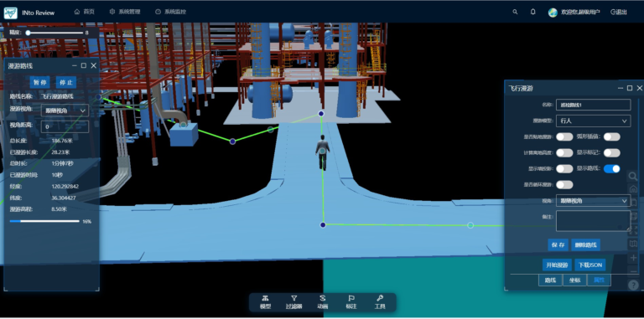Minimize the 飞行漫游 panel
The image size is (644, 319).
coord(621,88)
